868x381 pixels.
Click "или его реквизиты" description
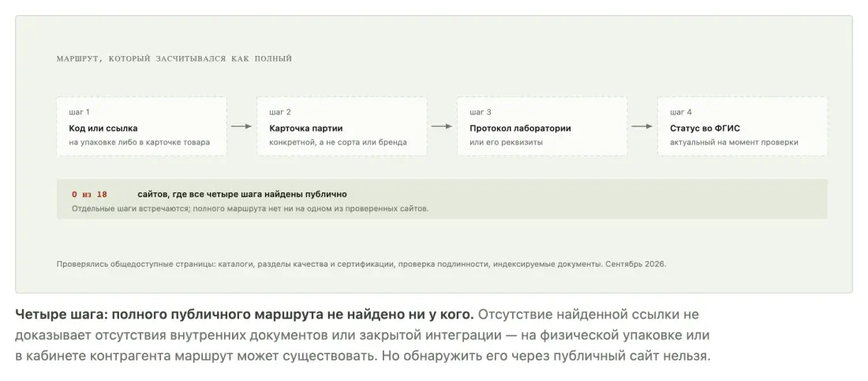pos(507,142)
